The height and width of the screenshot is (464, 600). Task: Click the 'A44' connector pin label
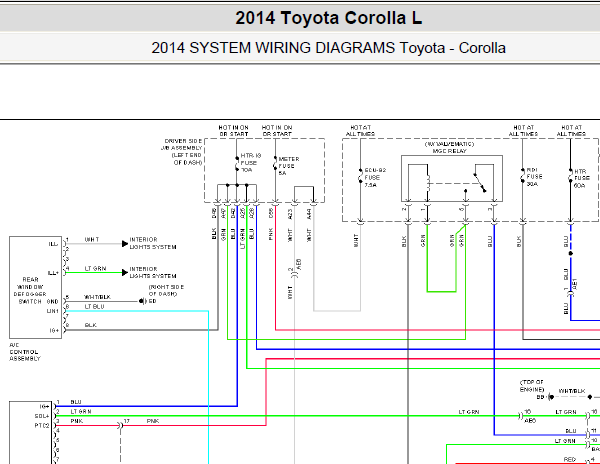point(309,214)
